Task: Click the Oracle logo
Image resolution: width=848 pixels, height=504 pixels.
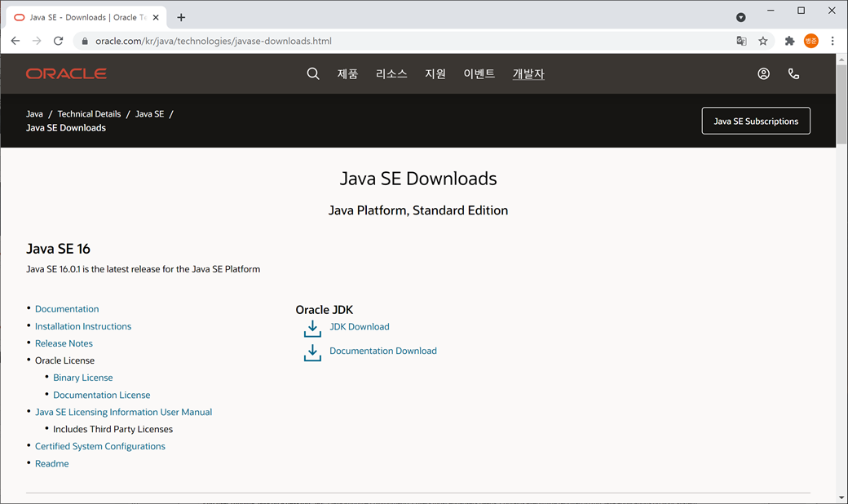Action: coord(66,73)
